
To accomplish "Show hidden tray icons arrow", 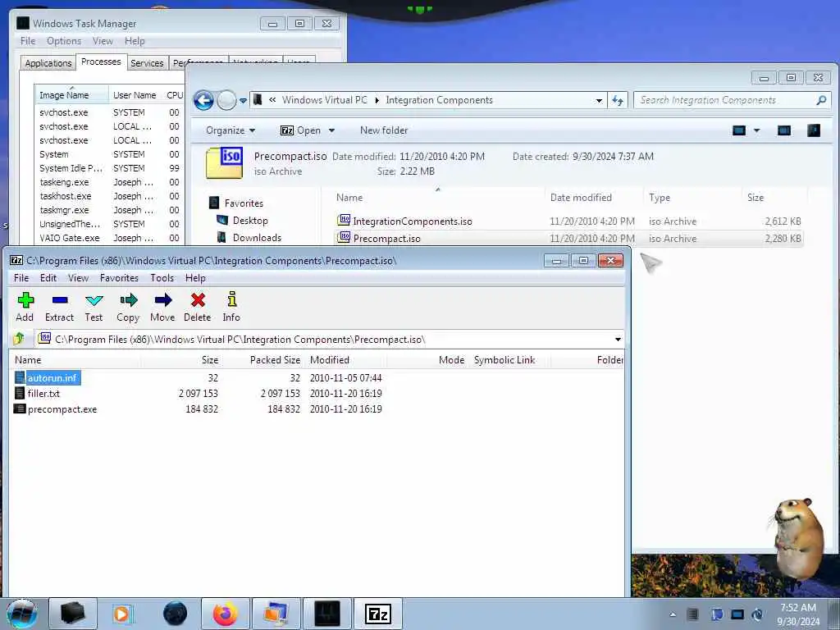I will click(x=673, y=614).
